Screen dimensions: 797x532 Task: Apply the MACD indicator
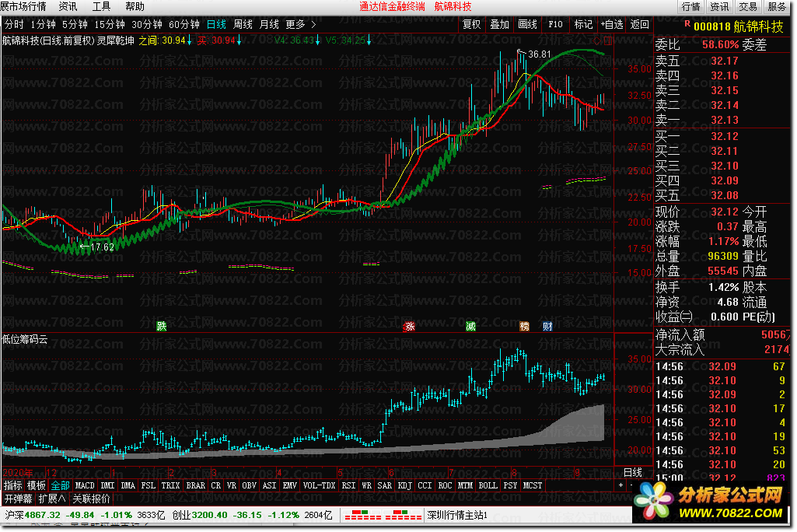[x=85, y=485]
